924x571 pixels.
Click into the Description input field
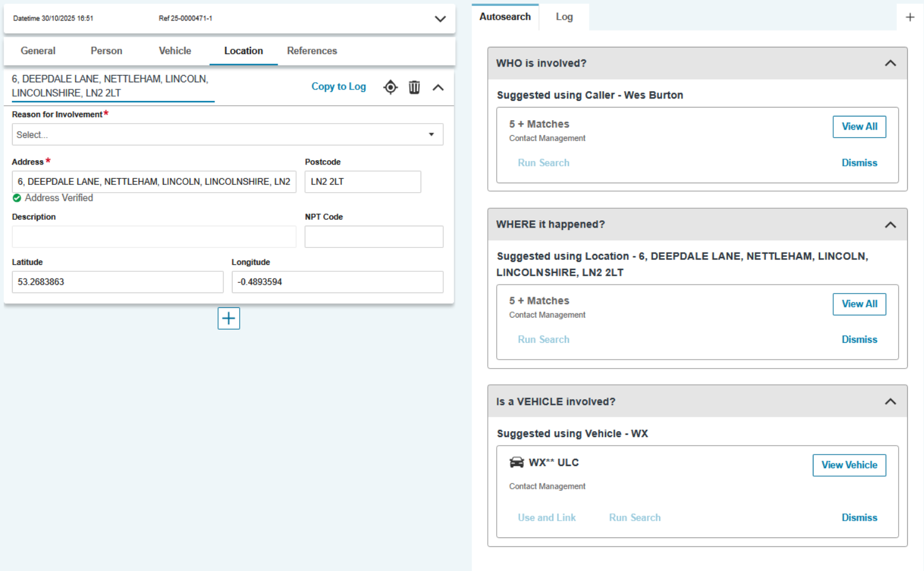[154, 237]
